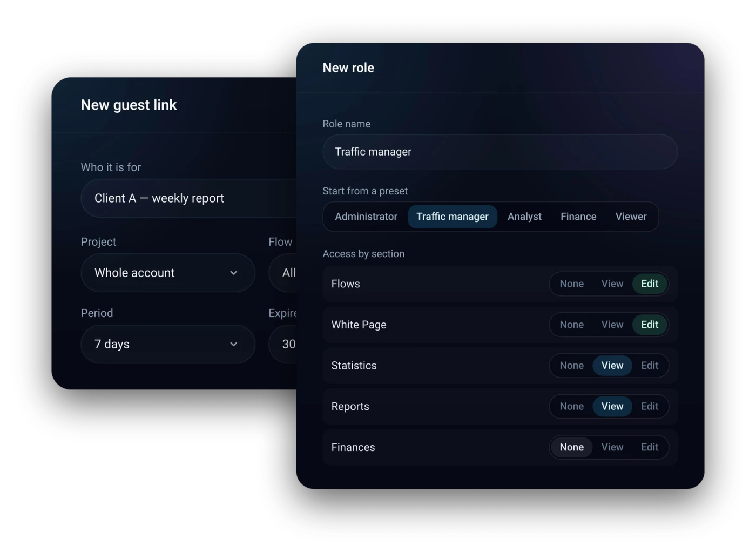Edit the 'Who it is for' field
The image size is (756, 559).
[189, 198]
